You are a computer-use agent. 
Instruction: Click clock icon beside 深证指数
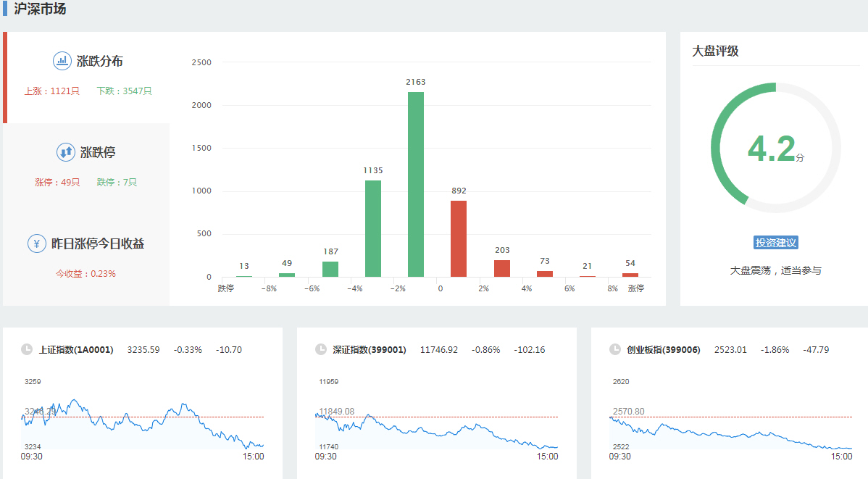tap(321, 349)
